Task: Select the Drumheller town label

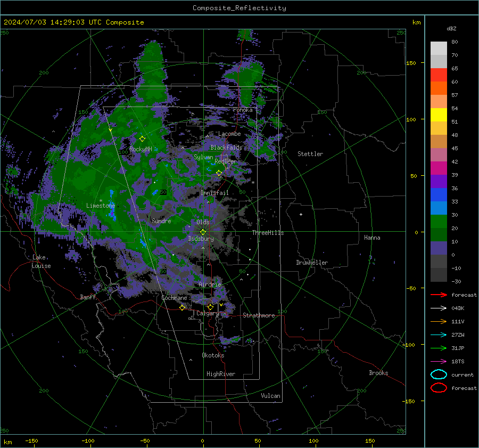Action: [x=312, y=263]
